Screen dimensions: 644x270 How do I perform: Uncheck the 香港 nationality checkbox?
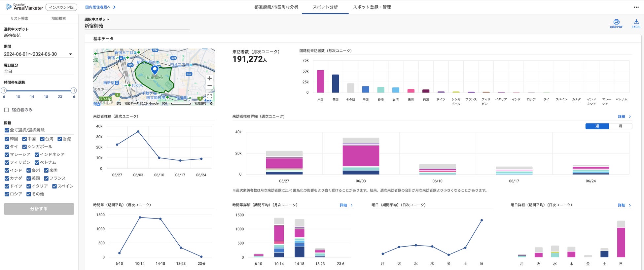(60, 139)
